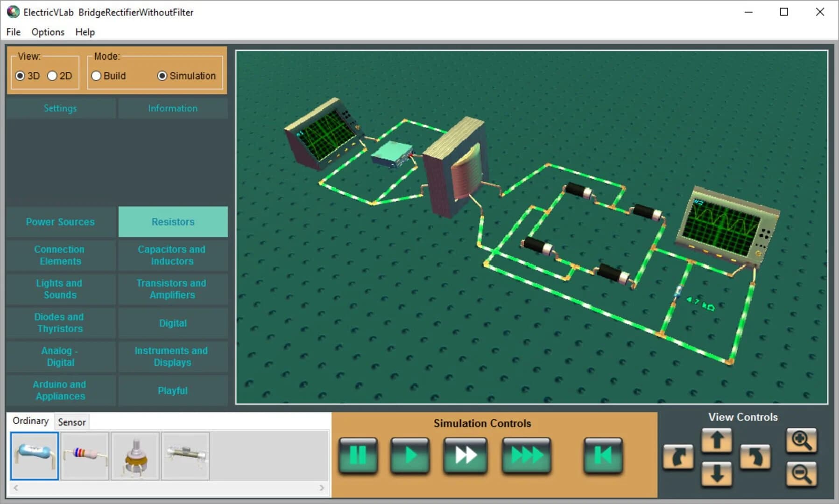The height and width of the screenshot is (504, 839).
Task: Open the Diodes and Thyristors category
Action: click(60, 322)
